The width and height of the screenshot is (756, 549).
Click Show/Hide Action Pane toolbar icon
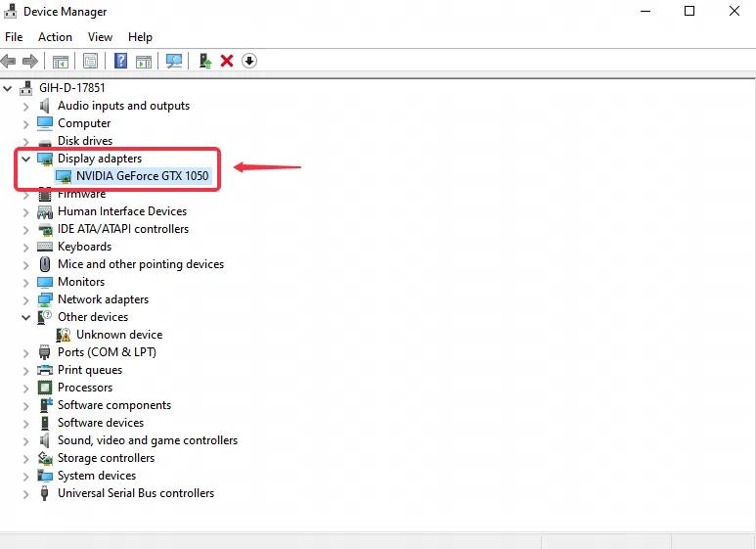tap(144, 62)
